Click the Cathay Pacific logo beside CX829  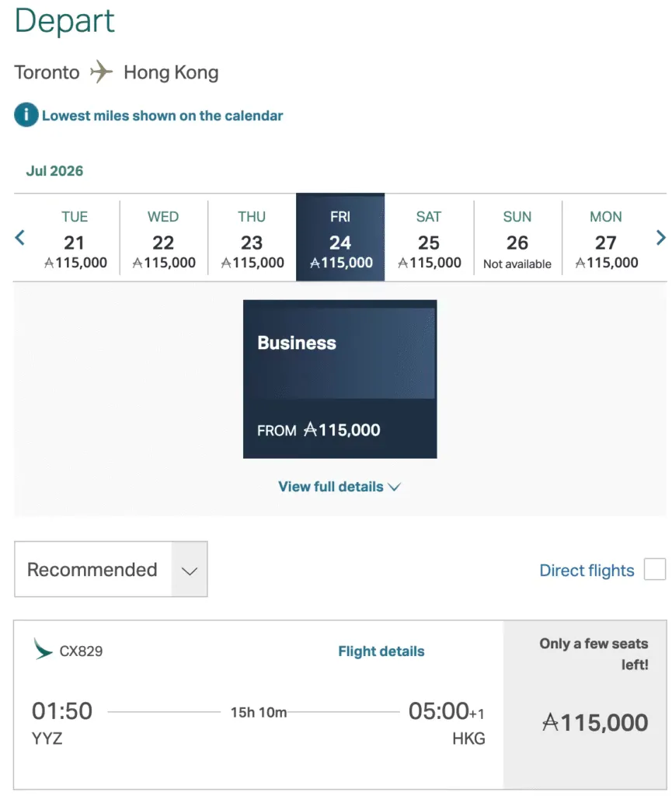click(x=43, y=649)
